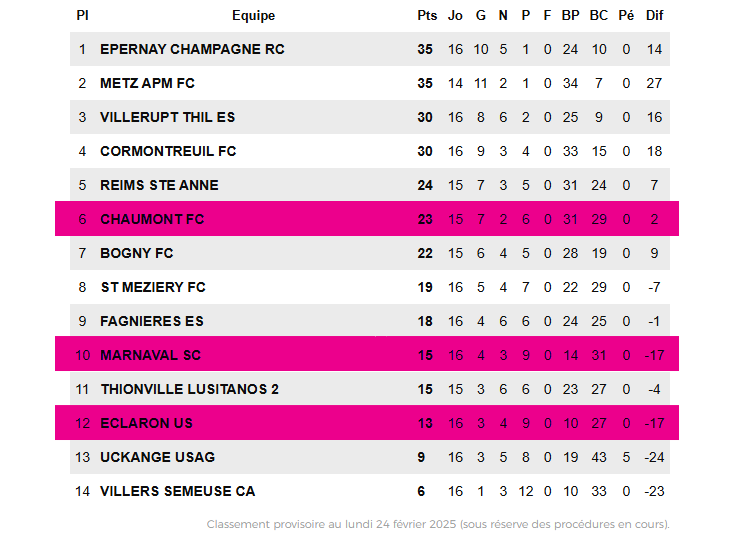Click the EPERNAY CHAMPAGNE RC team name

click(192, 49)
